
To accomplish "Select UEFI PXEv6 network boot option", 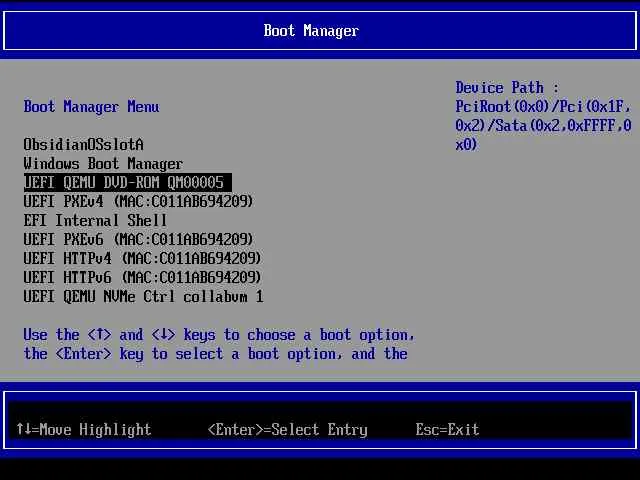I will (138, 239).
